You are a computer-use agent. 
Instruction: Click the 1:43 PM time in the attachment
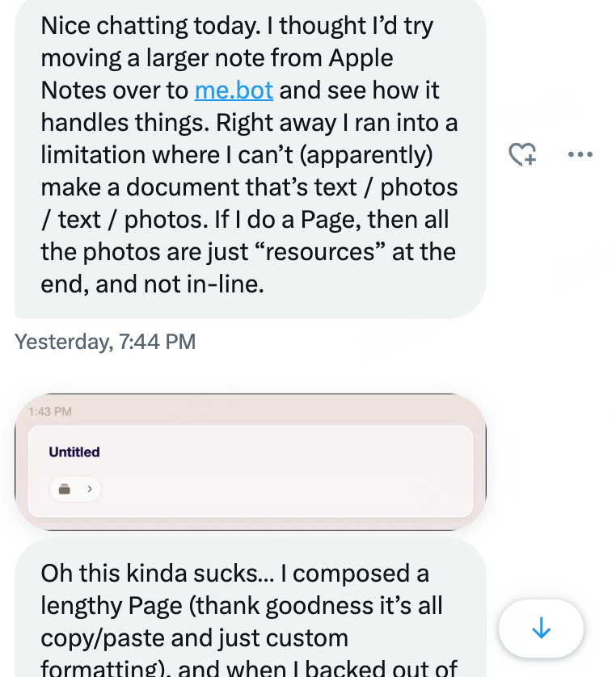pyautogui.click(x=49, y=412)
